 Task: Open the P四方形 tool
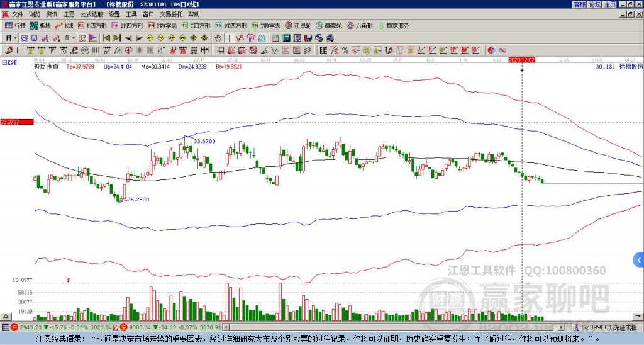pos(92,25)
